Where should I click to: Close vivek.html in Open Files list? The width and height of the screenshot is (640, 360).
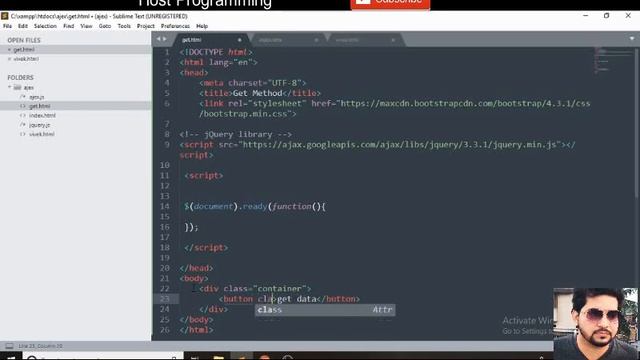(9, 59)
